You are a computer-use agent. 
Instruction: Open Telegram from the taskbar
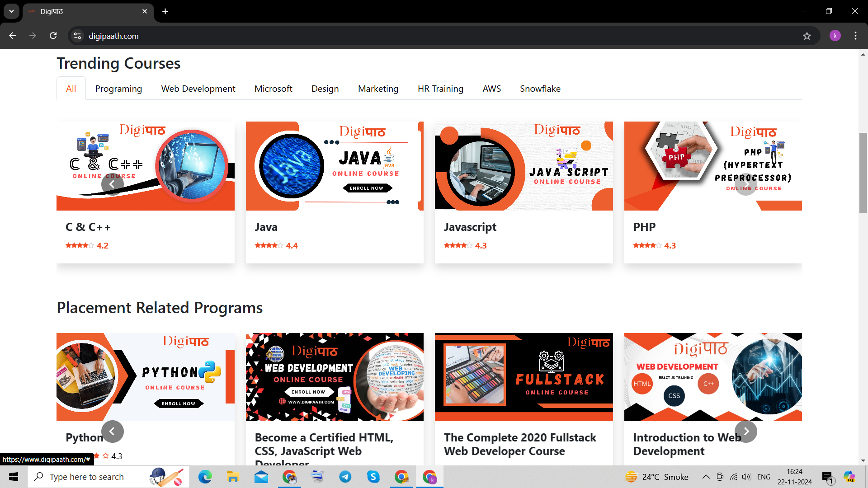(345, 477)
